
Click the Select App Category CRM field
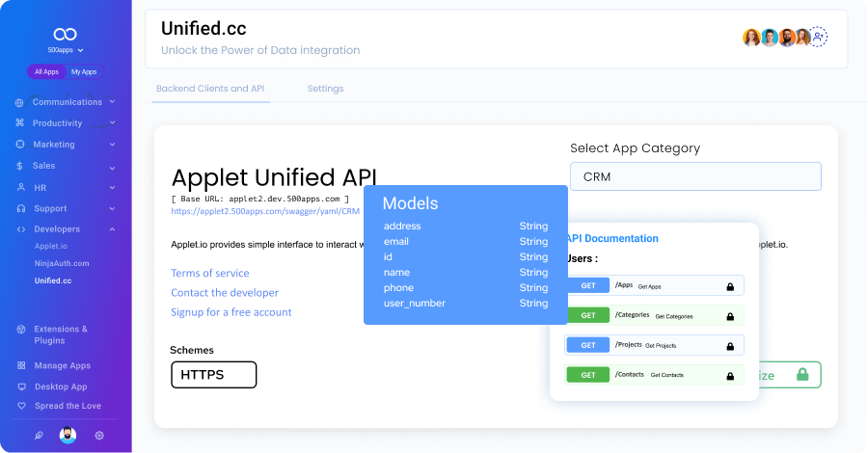tap(695, 176)
